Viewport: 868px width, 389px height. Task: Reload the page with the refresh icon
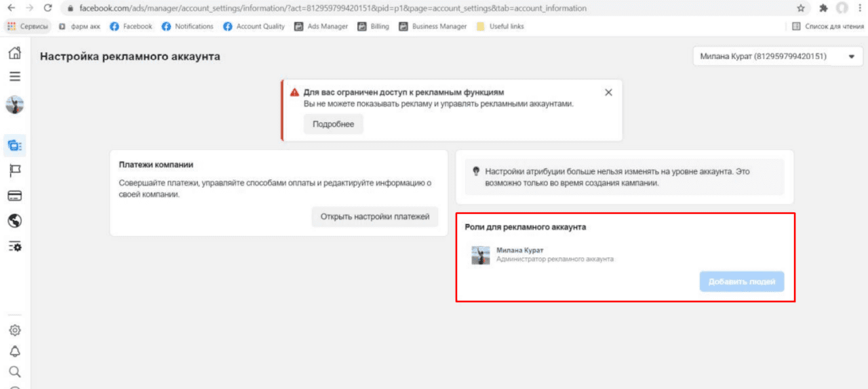point(47,8)
